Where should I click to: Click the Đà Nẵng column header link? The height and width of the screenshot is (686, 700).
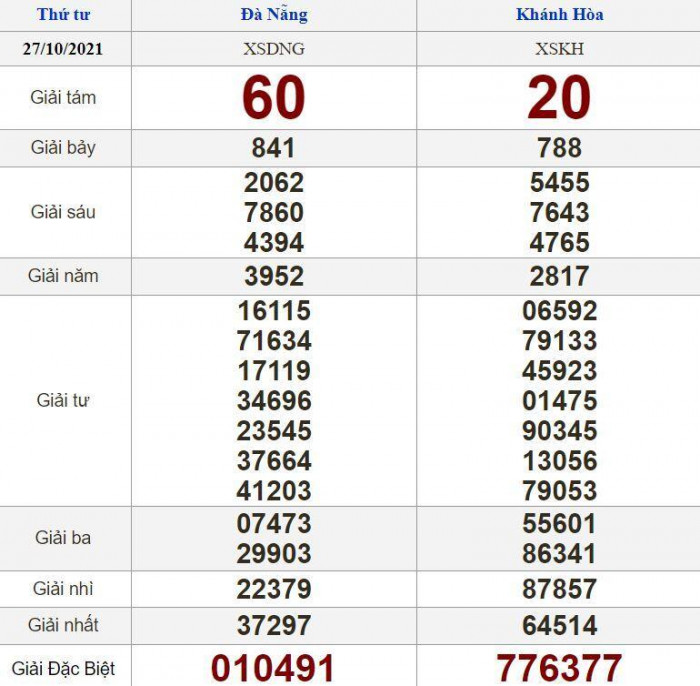click(x=273, y=15)
